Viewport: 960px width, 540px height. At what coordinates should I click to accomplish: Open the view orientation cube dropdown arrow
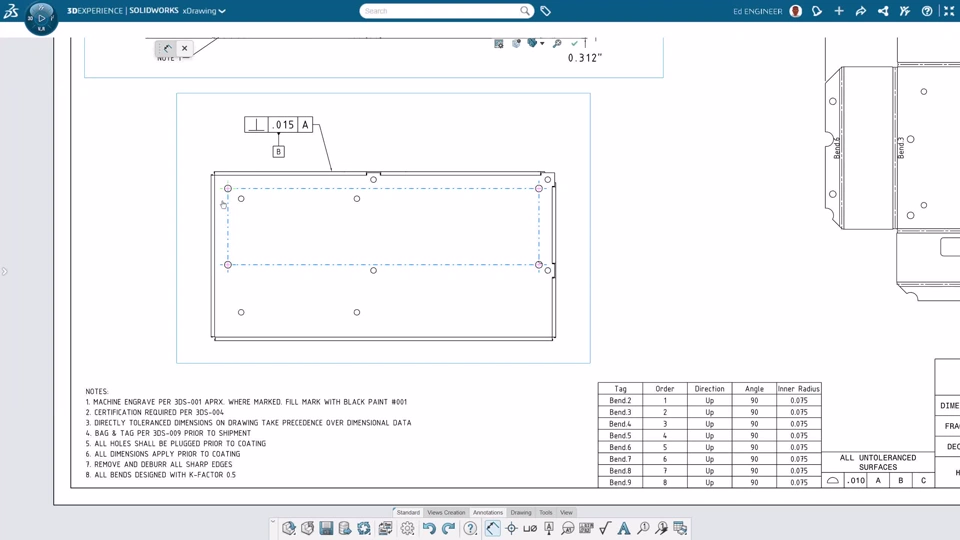click(x=542, y=43)
